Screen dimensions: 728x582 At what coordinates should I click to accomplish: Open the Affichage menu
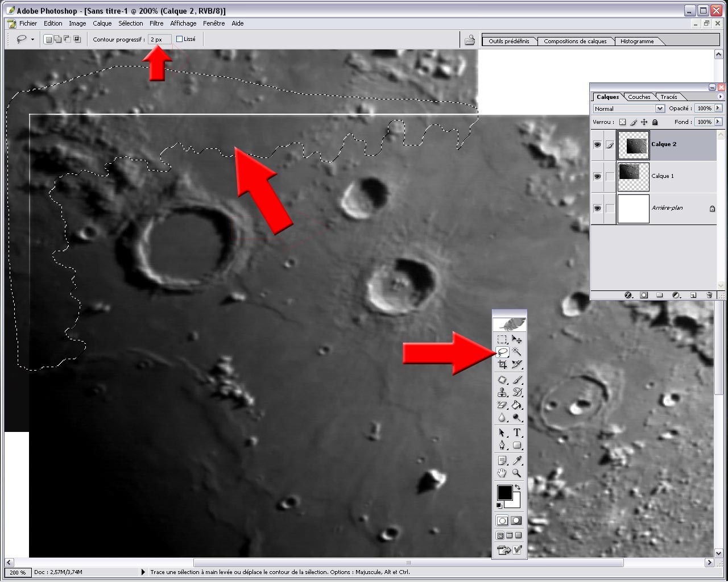pos(183,23)
